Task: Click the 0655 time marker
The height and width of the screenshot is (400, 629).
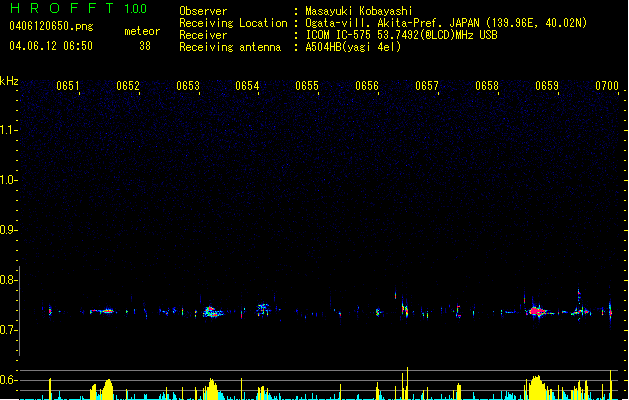Action: pos(307,86)
